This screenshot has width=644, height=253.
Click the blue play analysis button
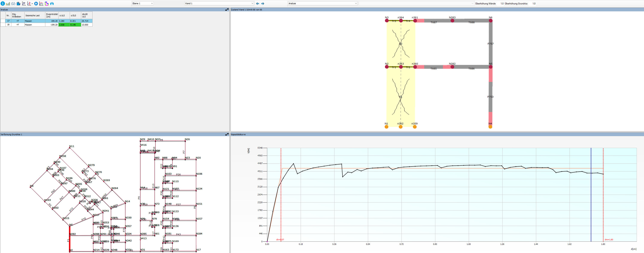coord(36,3)
